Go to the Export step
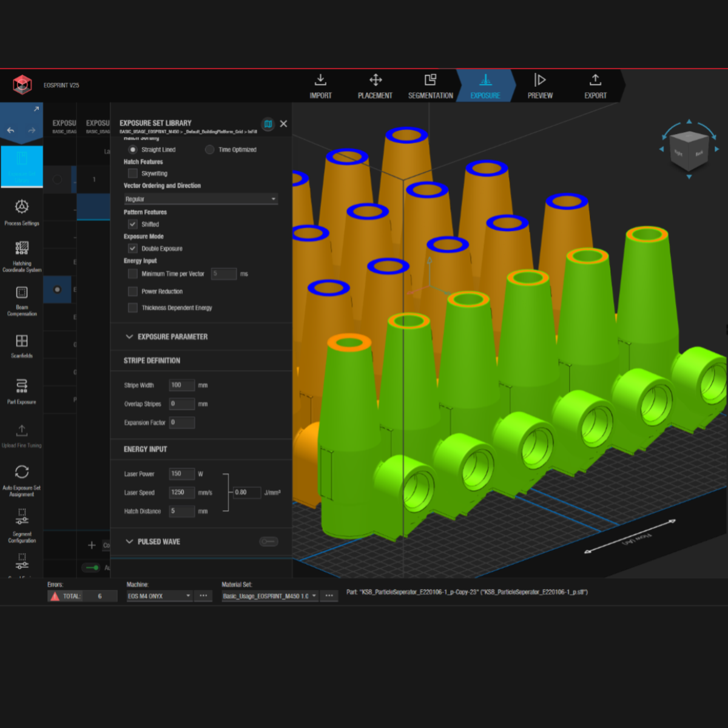The width and height of the screenshot is (728, 728). click(595, 86)
